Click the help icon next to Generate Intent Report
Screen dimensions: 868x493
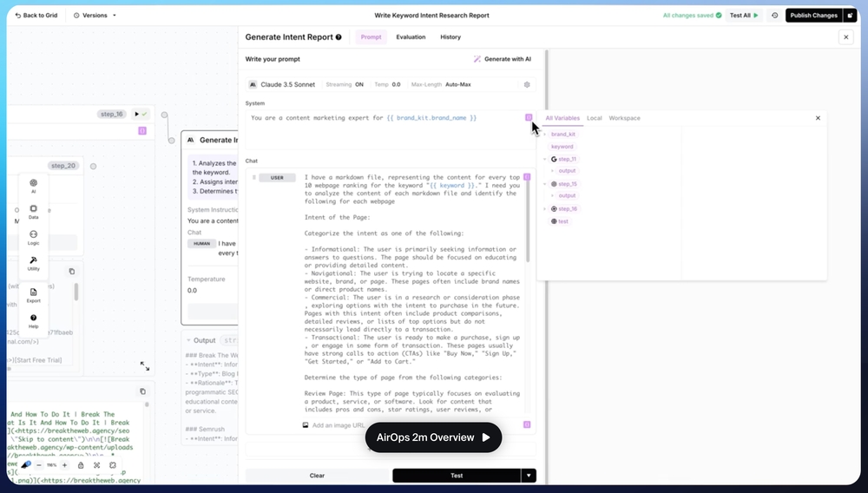pyautogui.click(x=339, y=37)
